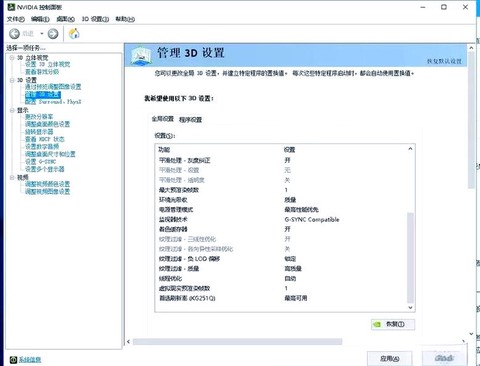Switch to the 全局设置 tab
480x366 pixels.
(x=163, y=119)
